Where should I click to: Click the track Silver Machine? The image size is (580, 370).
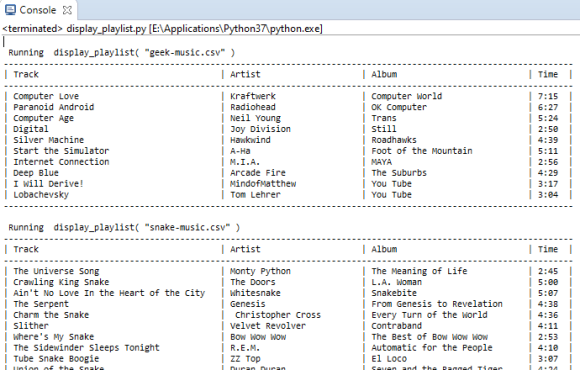coord(48,140)
